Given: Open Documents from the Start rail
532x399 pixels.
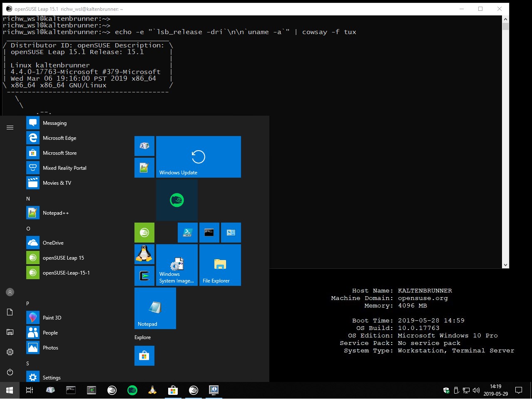Looking at the screenshot, I should [x=10, y=312].
